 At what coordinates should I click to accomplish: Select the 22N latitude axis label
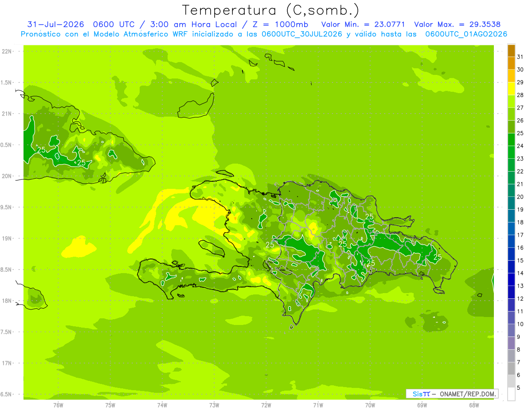[x=8, y=51]
